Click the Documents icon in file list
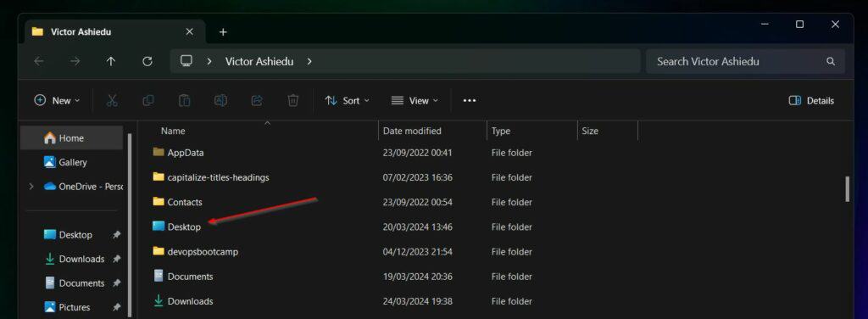This screenshot has height=319, width=868. [x=159, y=276]
